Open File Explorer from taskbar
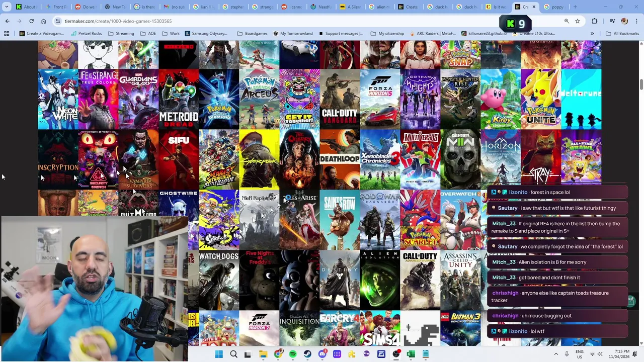Viewport: 644px width, 362px height. click(263, 354)
